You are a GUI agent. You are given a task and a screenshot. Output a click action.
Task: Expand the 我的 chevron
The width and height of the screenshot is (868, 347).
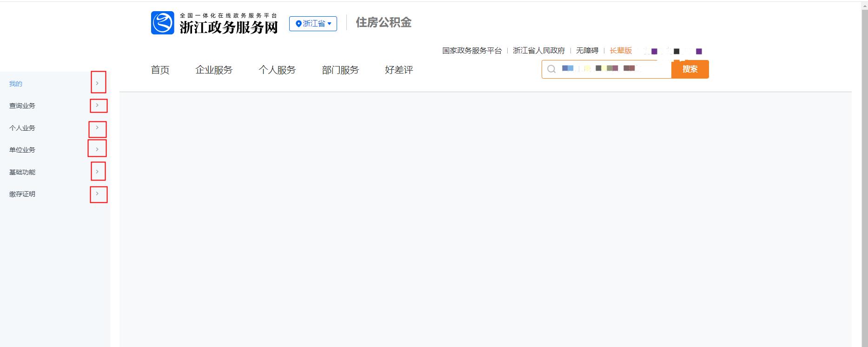pyautogui.click(x=97, y=83)
